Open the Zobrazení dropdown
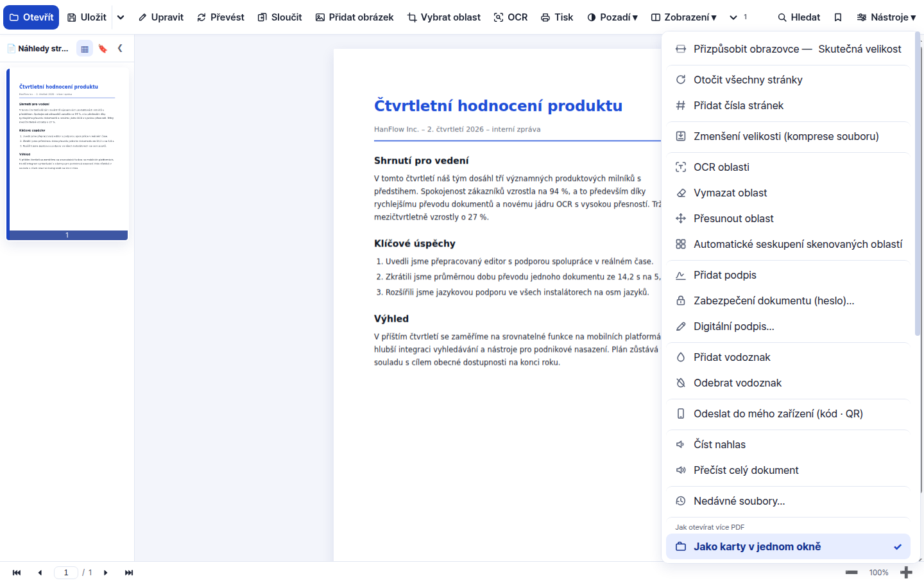This screenshot has height=583, width=924. [683, 17]
